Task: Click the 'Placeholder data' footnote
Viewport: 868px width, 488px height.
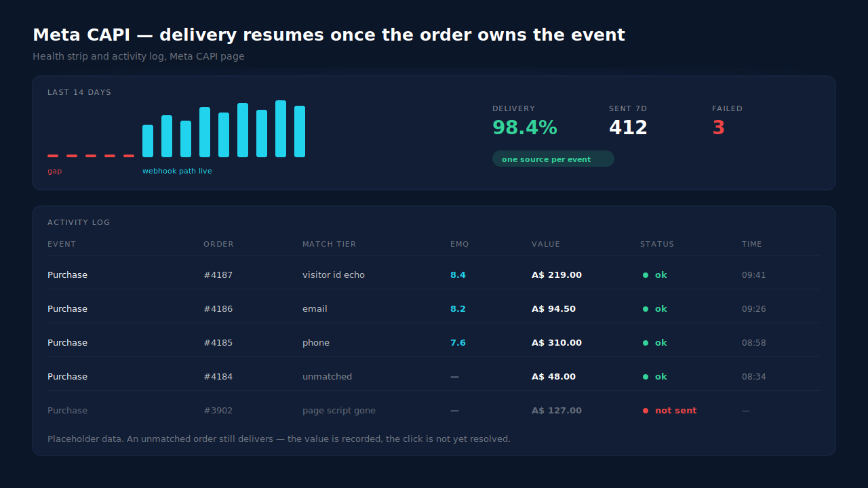Action: (x=279, y=439)
